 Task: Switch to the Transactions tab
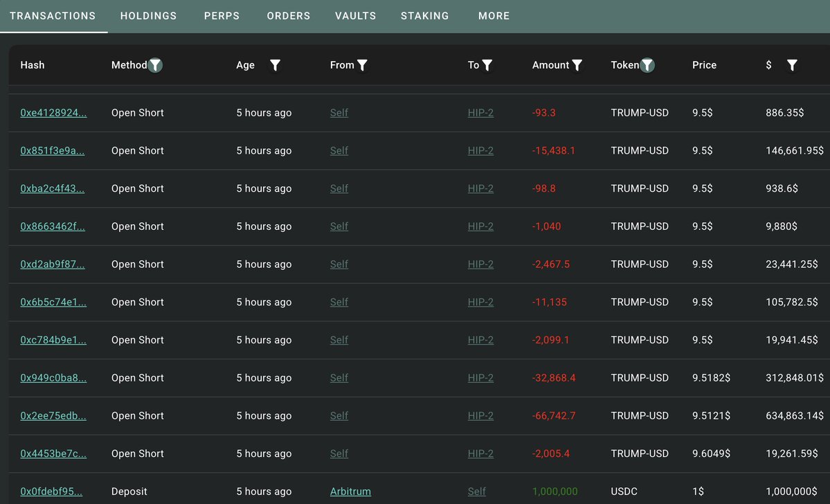53,16
